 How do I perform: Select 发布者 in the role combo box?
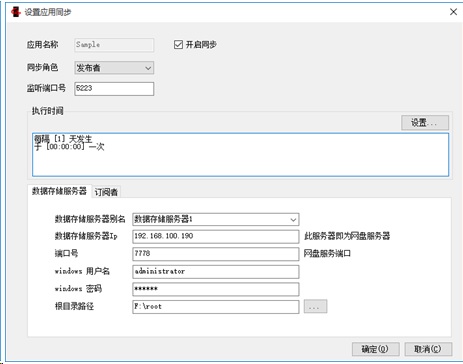[x=114, y=68]
